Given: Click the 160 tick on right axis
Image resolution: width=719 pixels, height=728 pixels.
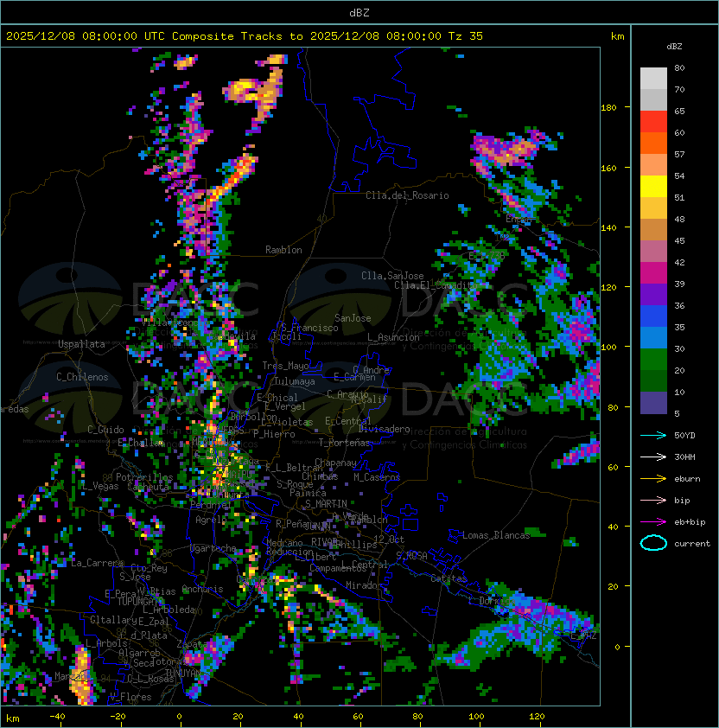Looking at the screenshot, I should coord(608,168).
